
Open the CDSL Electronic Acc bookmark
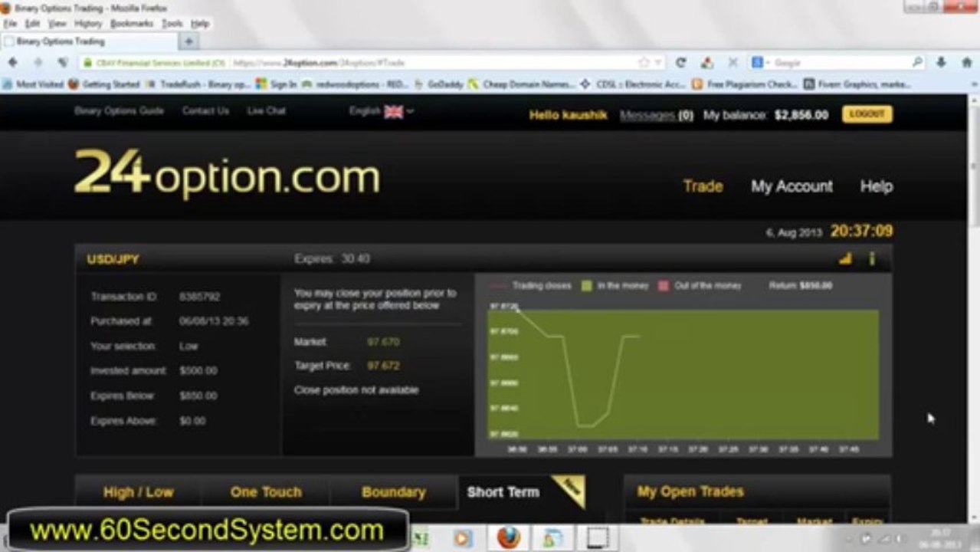[x=632, y=84]
